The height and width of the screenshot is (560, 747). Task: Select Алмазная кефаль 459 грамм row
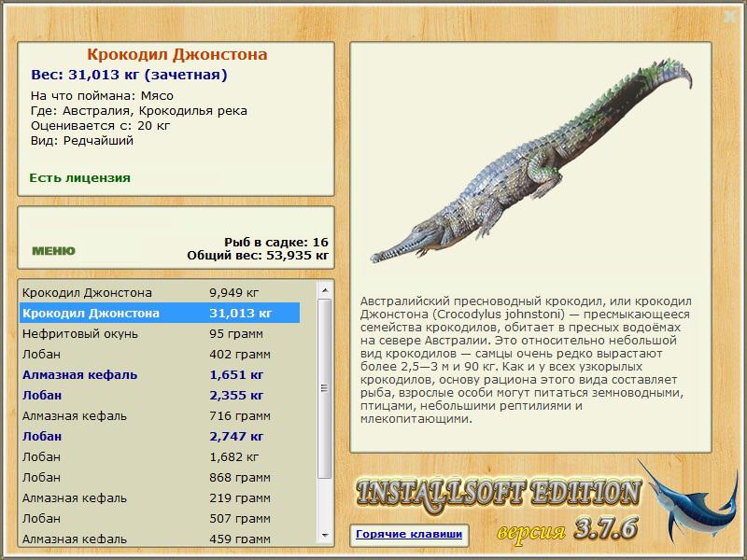(x=160, y=539)
